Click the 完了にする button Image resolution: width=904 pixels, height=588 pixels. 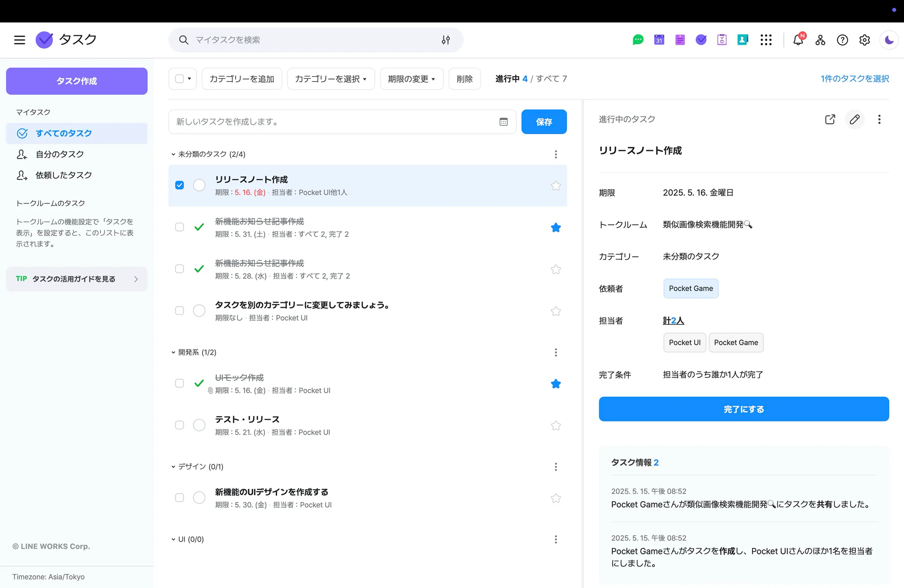[x=743, y=409]
